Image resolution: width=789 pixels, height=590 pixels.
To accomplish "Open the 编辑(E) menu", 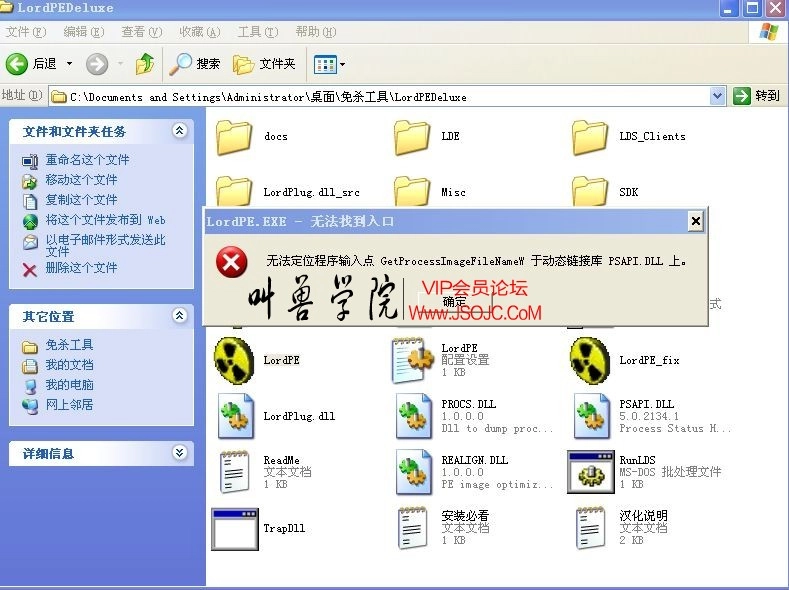I will [84, 32].
